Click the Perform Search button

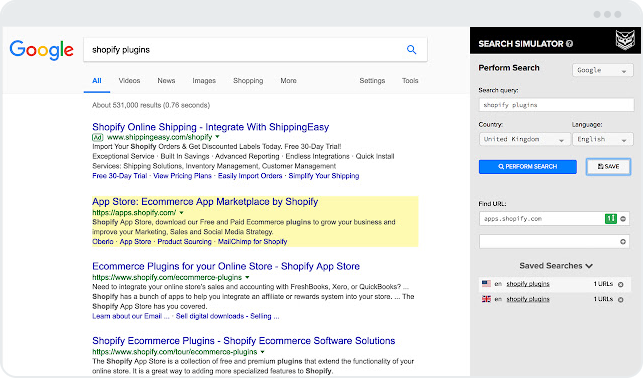tap(528, 166)
